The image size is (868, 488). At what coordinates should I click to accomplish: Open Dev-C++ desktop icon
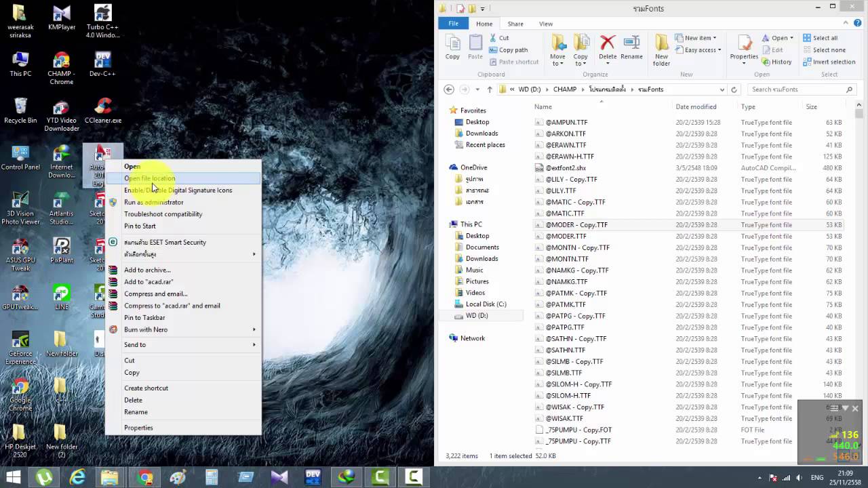click(x=102, y=64)
